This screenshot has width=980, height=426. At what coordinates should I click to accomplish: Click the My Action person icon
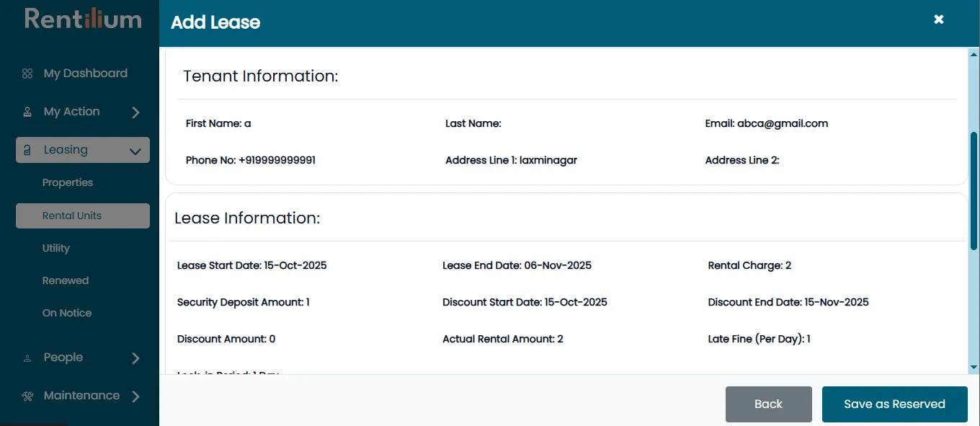tap(27, 112)
